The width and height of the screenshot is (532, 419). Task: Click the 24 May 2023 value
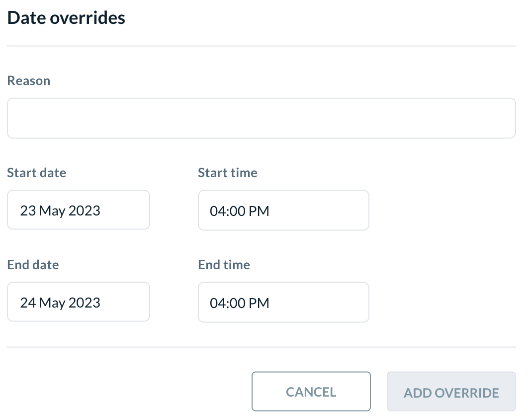click(60, 302)
